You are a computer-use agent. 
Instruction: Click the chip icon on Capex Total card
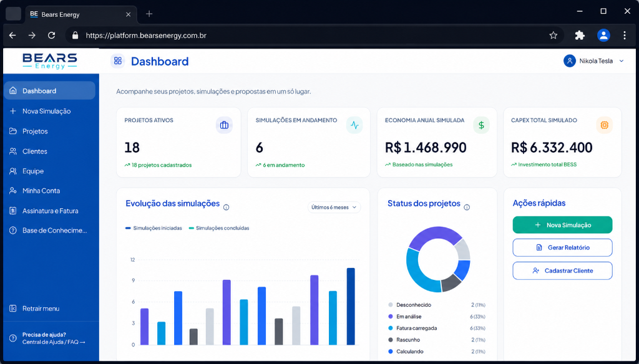[604, 125]
